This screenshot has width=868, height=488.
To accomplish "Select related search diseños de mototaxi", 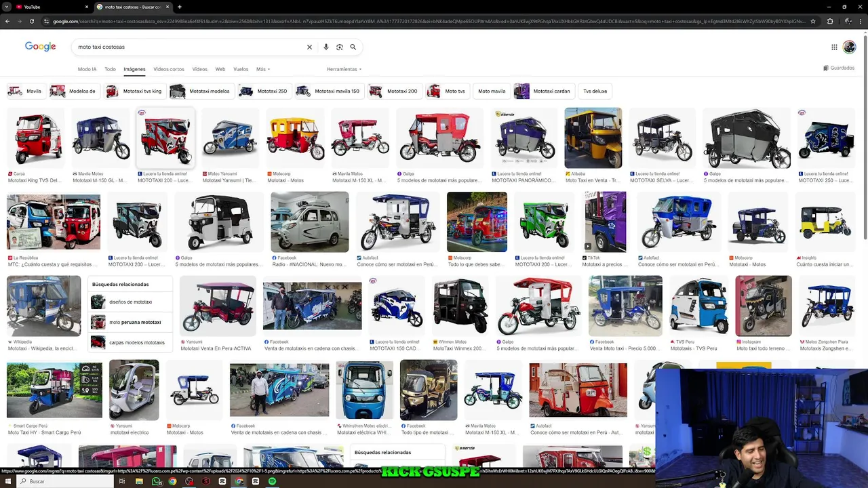I will 130,302.
